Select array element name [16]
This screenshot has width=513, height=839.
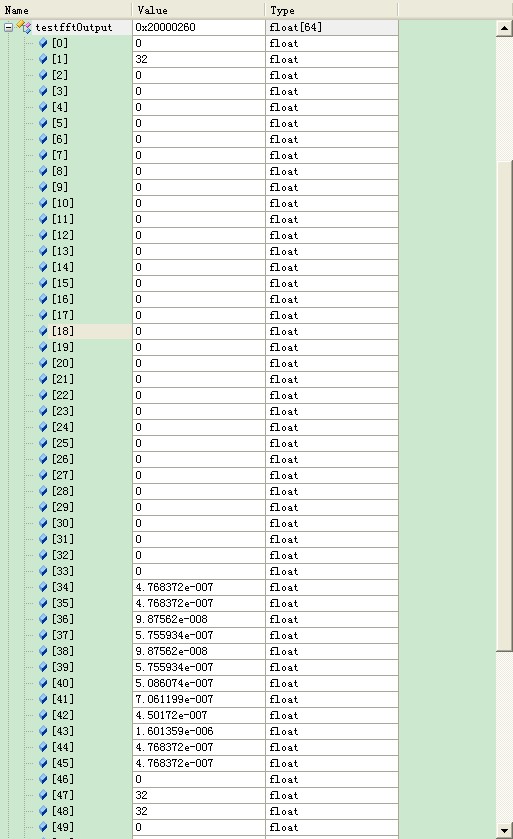click(x=63, y=299)
